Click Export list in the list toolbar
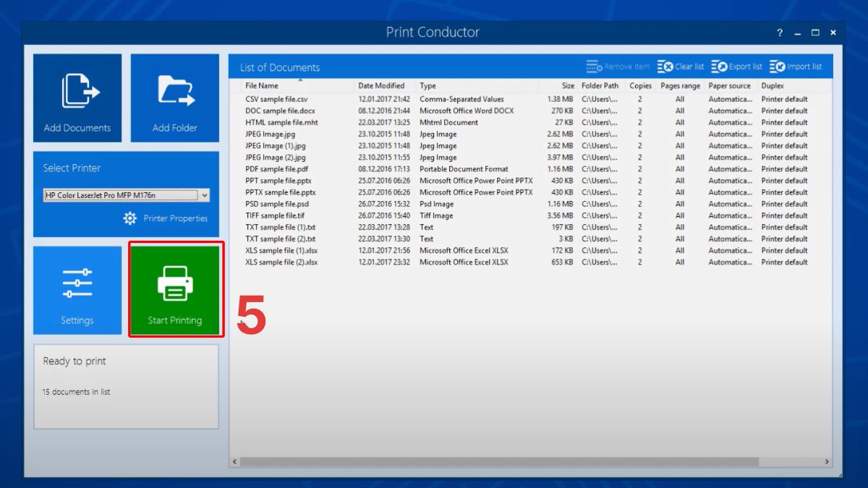The height and width of the screenshot is (488, 868). coord(736,67)
